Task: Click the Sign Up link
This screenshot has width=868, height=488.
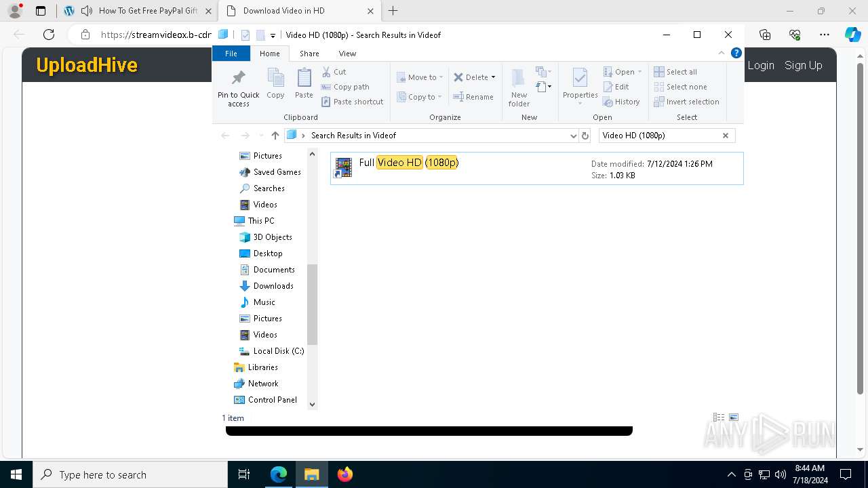Action: tap(804, 65)
